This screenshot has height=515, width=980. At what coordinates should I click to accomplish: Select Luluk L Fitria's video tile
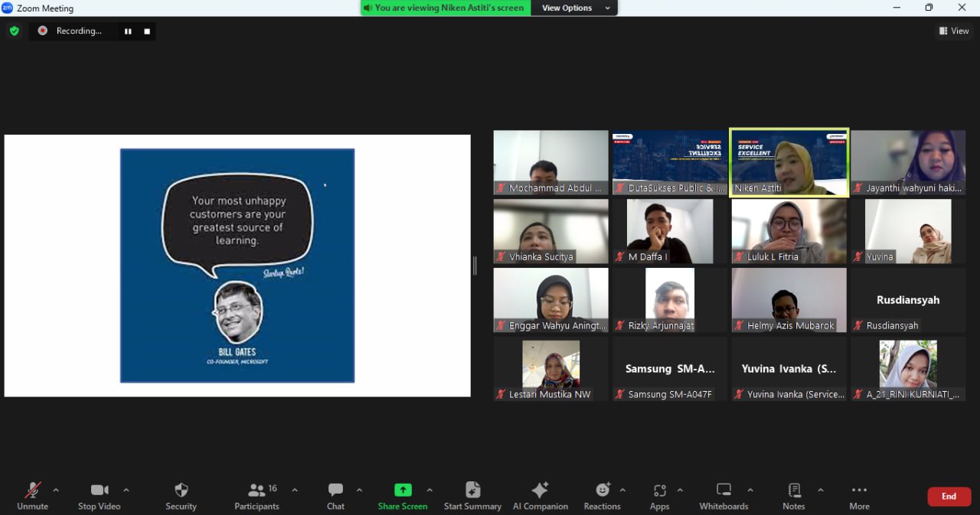[x=789, y=232]
